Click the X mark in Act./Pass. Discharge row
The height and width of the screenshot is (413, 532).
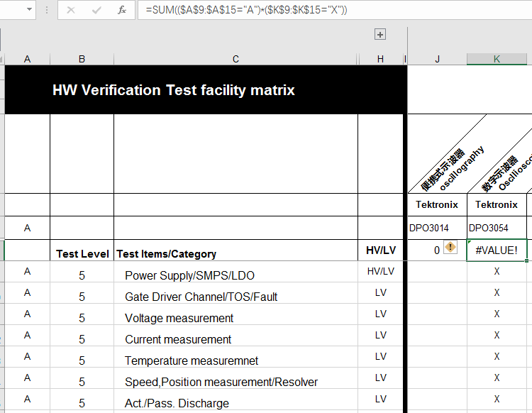pos(497,399)
